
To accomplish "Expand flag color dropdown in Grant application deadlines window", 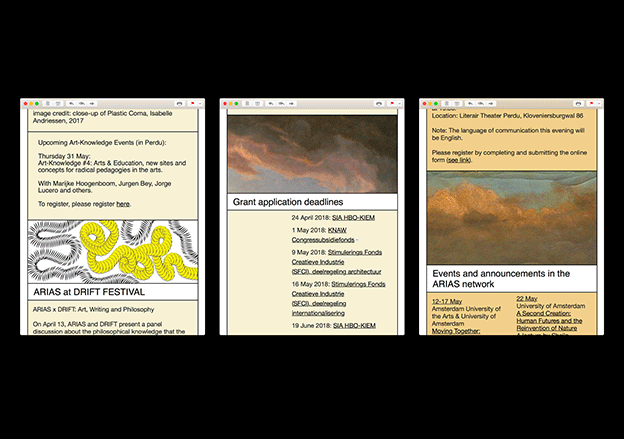I will (400, 103).
